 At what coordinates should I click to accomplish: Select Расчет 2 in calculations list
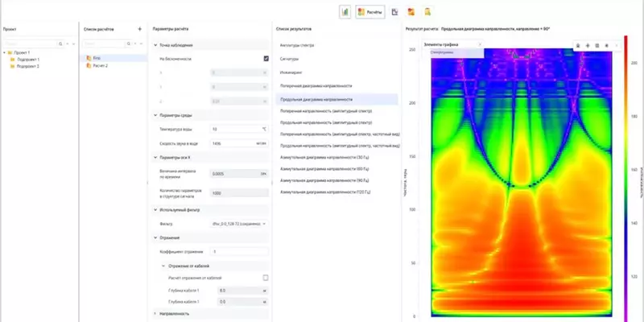tap(99, 66)
